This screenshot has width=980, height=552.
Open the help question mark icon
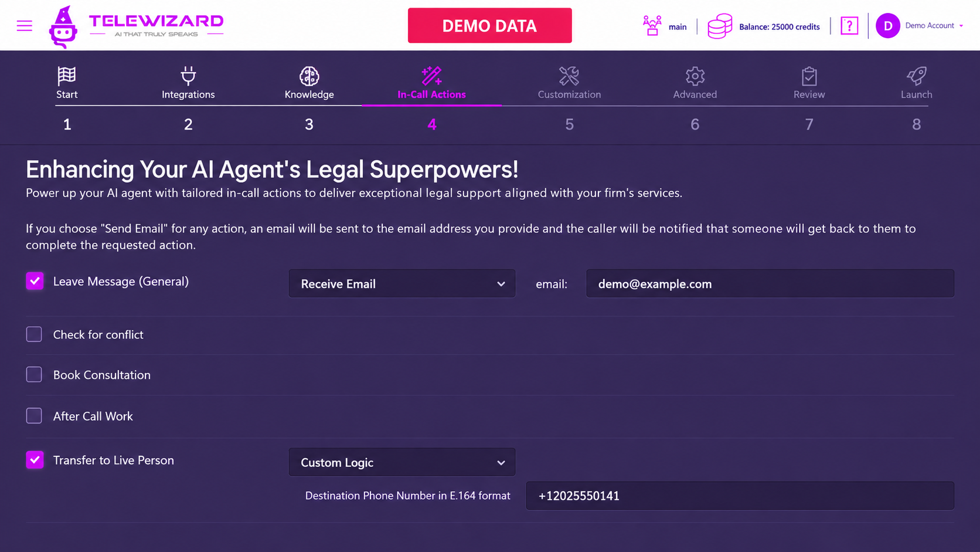point(849,26)
